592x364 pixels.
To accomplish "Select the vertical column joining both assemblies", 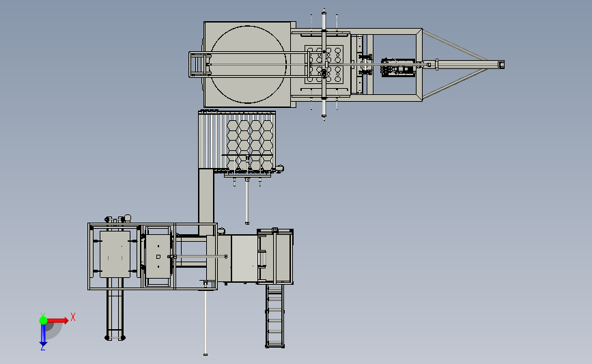I will pos(206,202).
